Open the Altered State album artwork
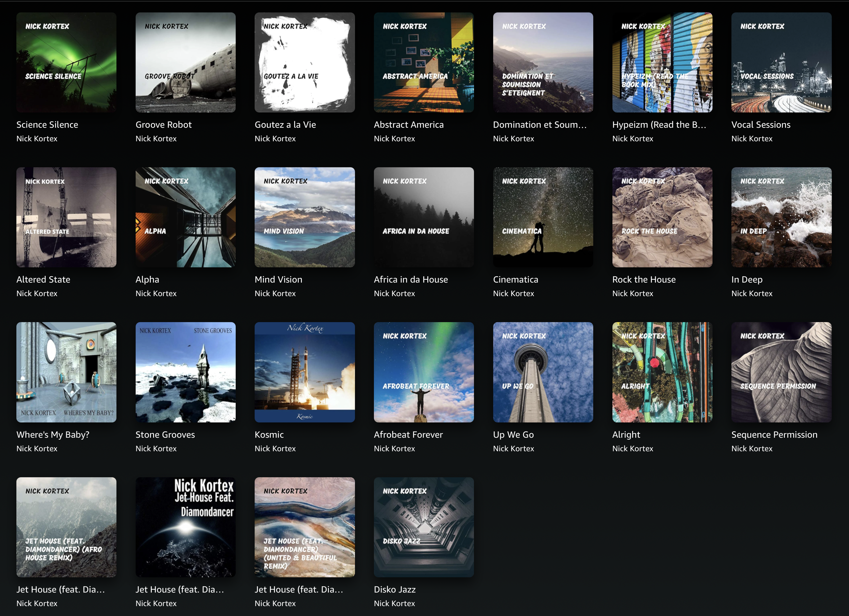 click(66, 217)
